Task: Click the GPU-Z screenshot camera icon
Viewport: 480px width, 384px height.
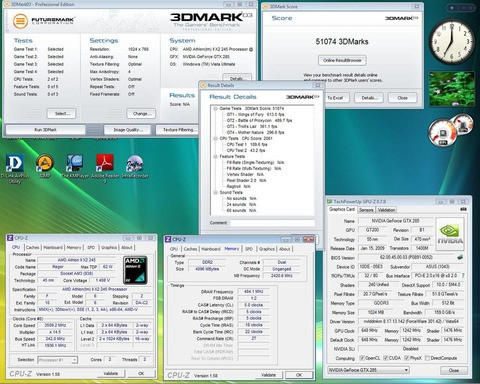Action: [463, 209]
